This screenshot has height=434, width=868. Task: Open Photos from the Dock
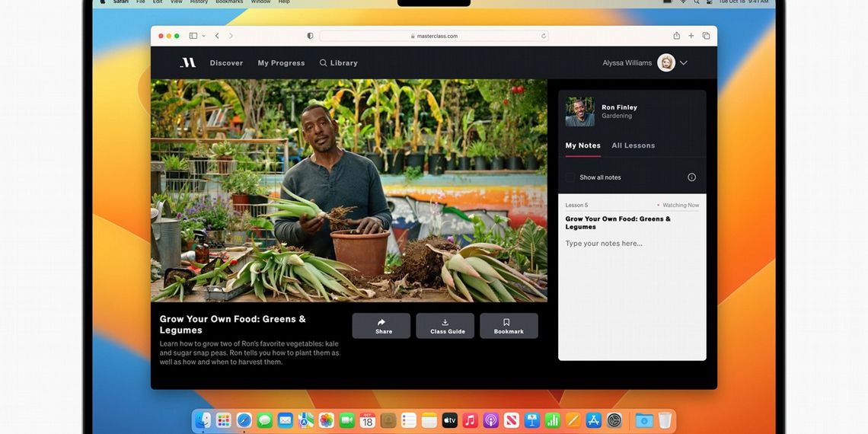(327, 420)
